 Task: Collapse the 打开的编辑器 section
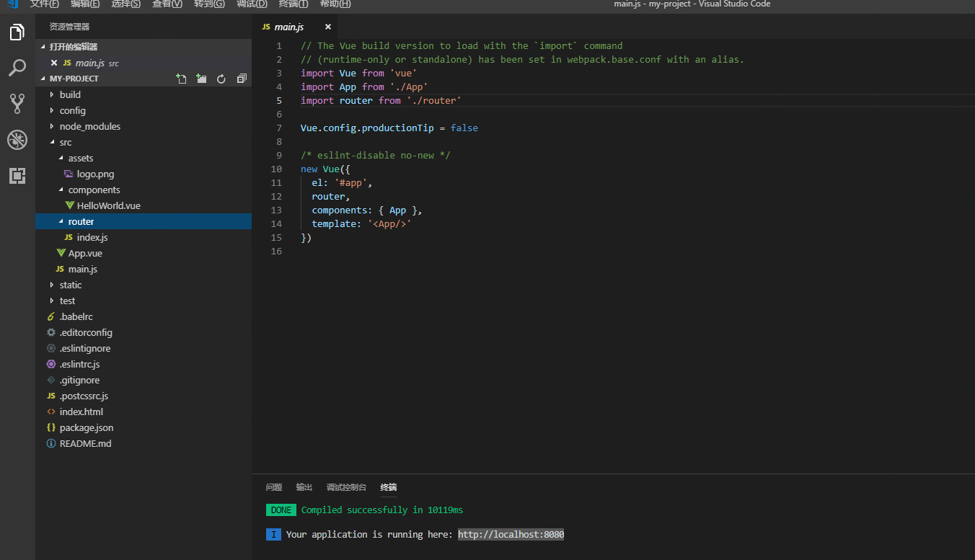pos(144,47)
